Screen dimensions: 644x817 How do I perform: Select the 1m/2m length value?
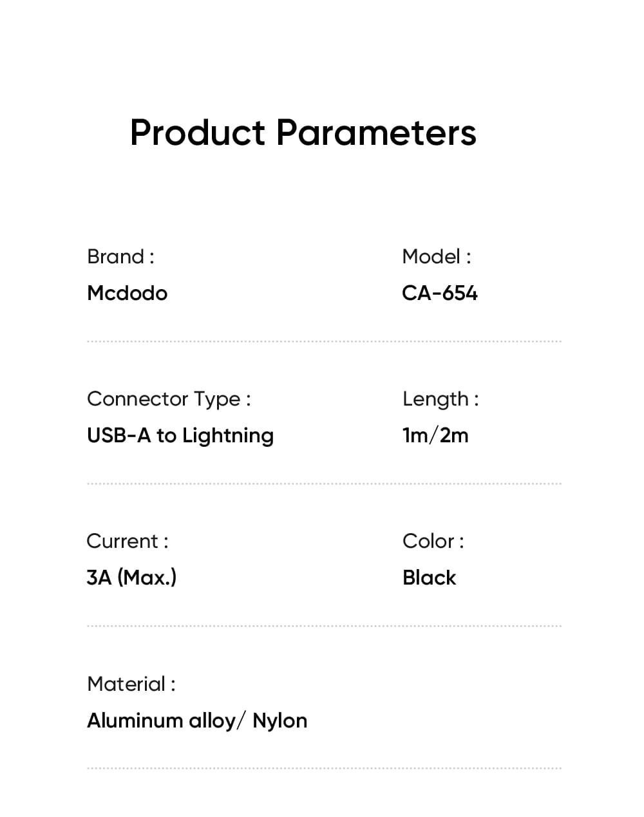[x=435, y=435]
